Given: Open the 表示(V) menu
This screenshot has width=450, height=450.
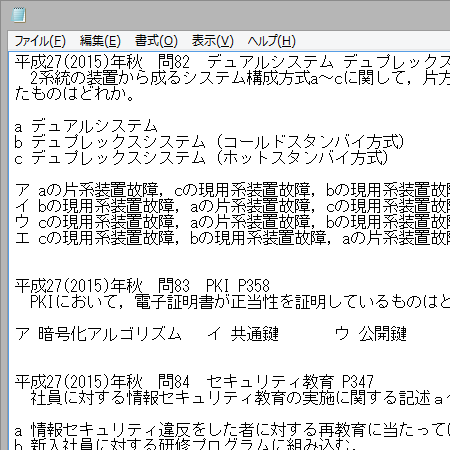Looking at the screenshot, I should tap(213, 41).
